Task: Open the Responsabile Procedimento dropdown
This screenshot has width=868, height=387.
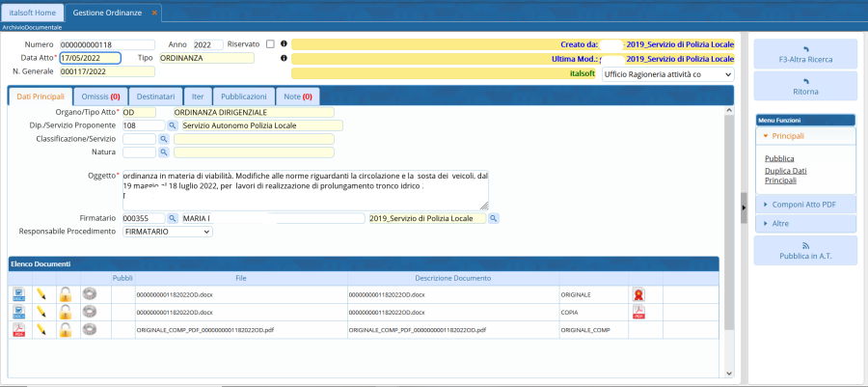Action: [167, 233]
